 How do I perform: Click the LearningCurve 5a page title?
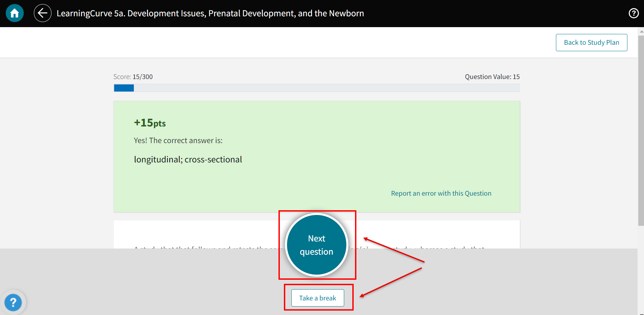point(210,13)
